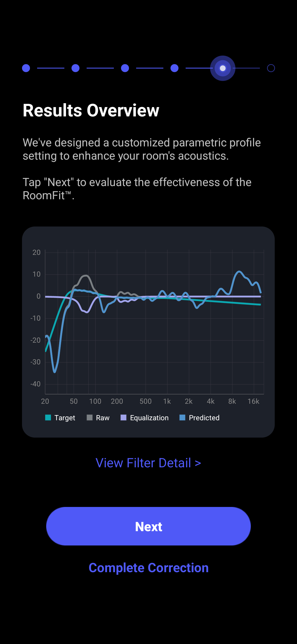Tap the first progress step dot

[26, 68]
